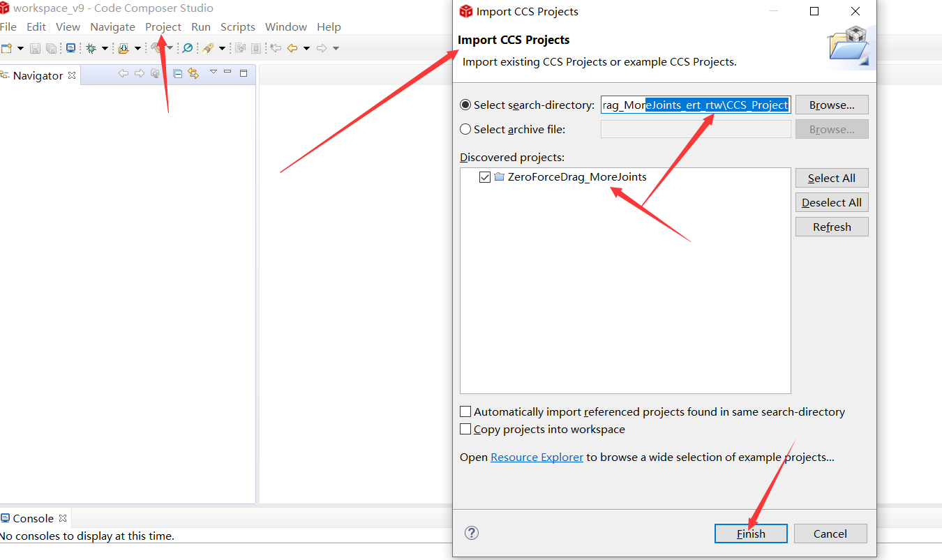Open the Resource Explorer link
942x560 pixels.
tap(537, 457)
